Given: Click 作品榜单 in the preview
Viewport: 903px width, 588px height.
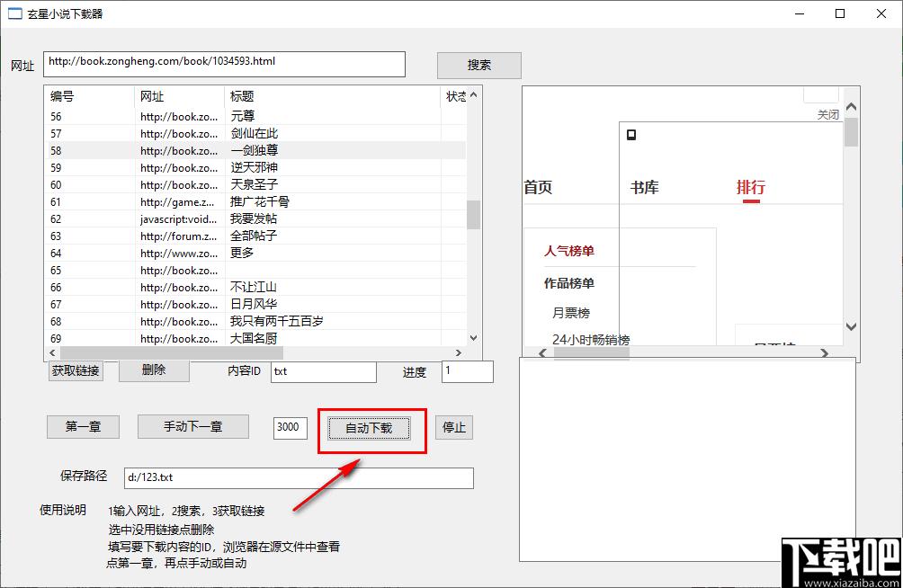Looking at the screenshot, I should point(569,283).
